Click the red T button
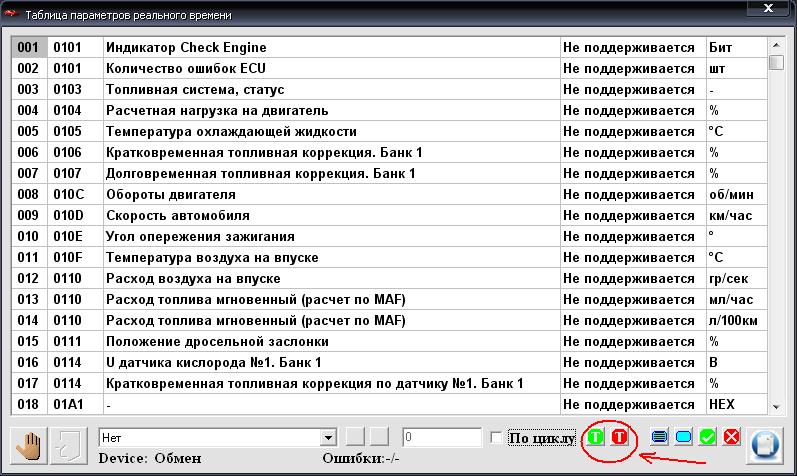Viewport: 797px width, 476px height. coord(619,437)
